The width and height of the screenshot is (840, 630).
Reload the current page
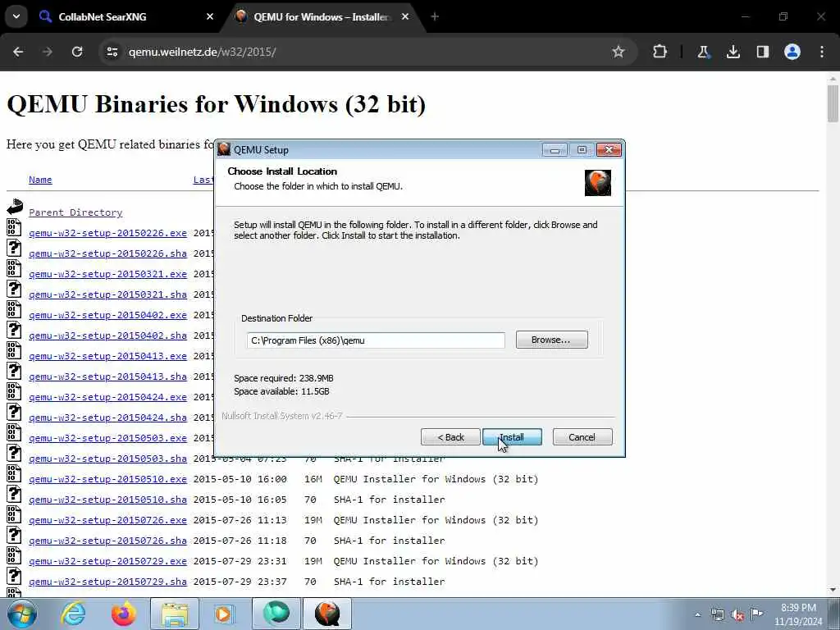coord(77,52)
